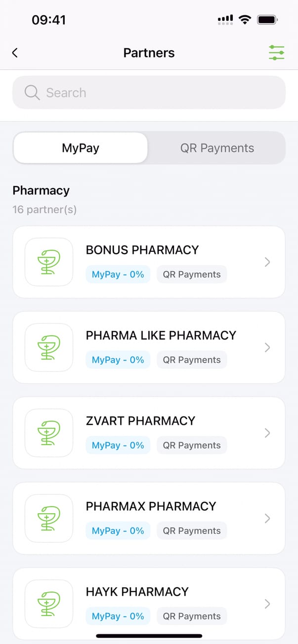The height and width of the screenshot is (644, 298).
Task: Open the filter settings icon
Action: coord(276,53)
